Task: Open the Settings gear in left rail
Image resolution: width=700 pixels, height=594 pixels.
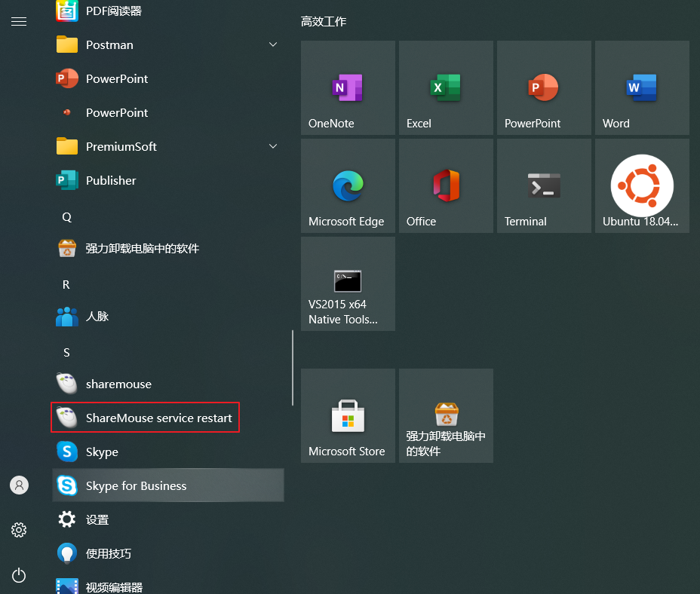Action: (x=19, y=530)
